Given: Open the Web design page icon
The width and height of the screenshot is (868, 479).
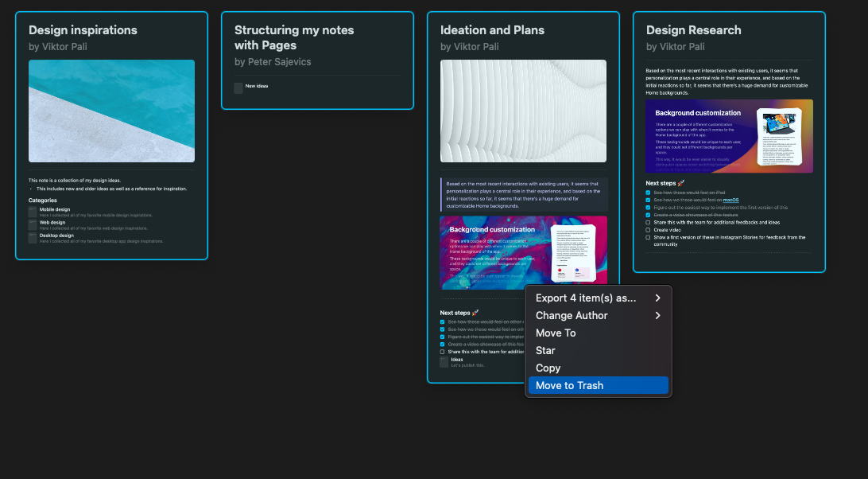Looking at the screenshot, I should [x=33, y=224].
